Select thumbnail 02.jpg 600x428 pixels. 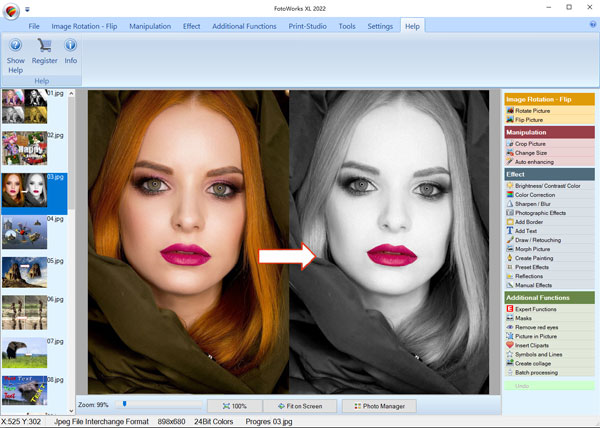(x=25, y=148)
